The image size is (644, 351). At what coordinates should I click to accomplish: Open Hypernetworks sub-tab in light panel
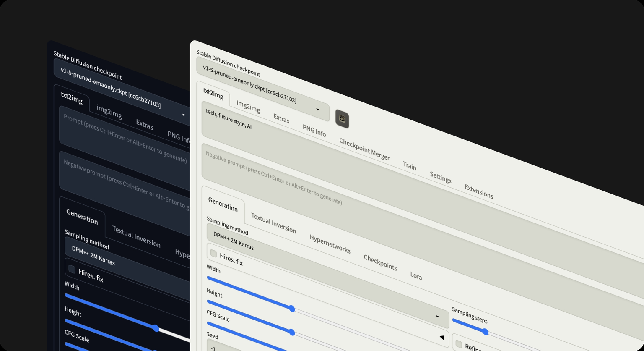[x=330, y=244]
